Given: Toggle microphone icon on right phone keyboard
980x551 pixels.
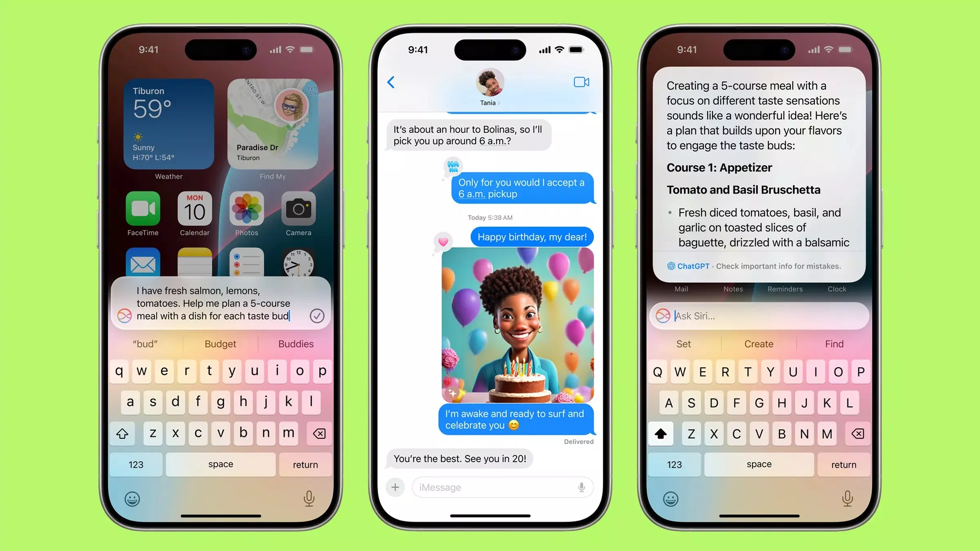Looking at the screenshot, I should pyautogui.click(x=847, y=498).
